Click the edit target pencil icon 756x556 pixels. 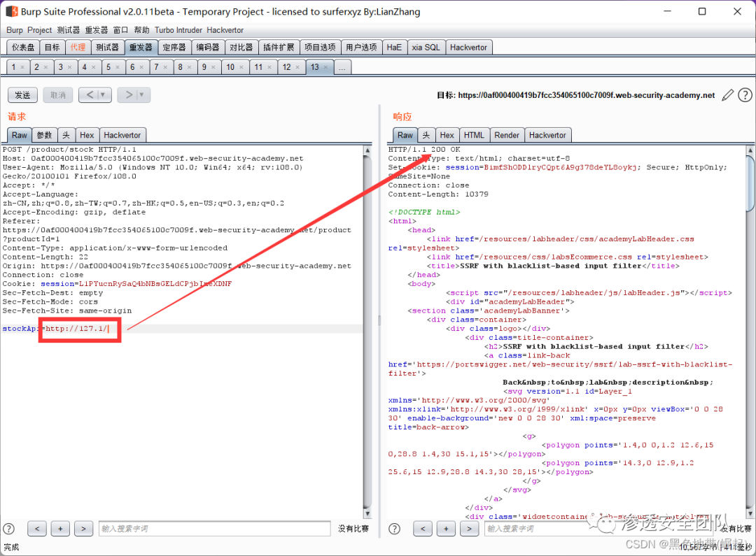(x=727, y=95)
